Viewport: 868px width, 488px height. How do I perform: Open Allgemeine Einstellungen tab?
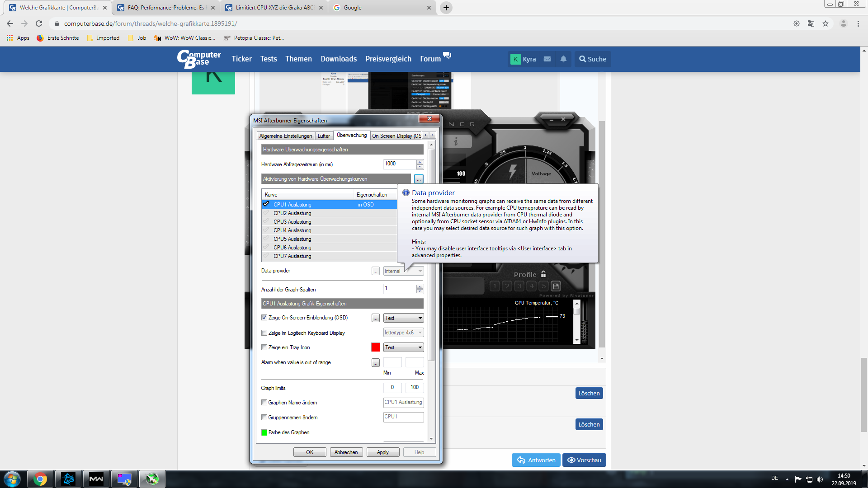click(x=285, y=136)
